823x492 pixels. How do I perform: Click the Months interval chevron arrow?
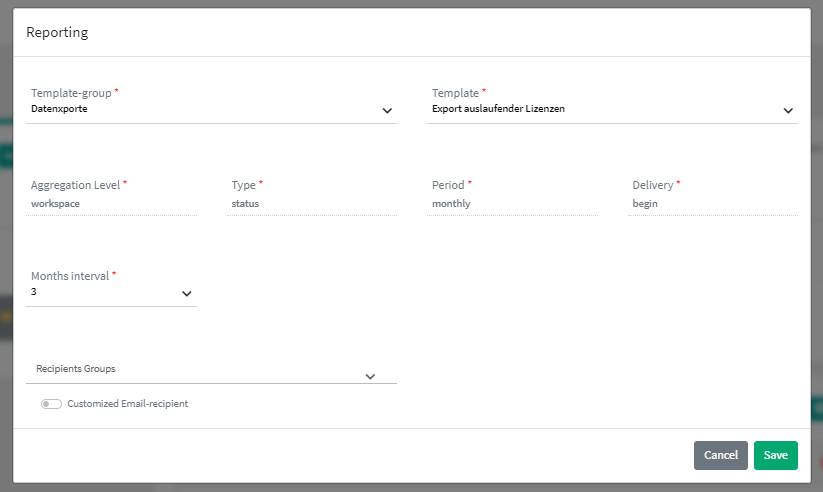tap(186, 293)
